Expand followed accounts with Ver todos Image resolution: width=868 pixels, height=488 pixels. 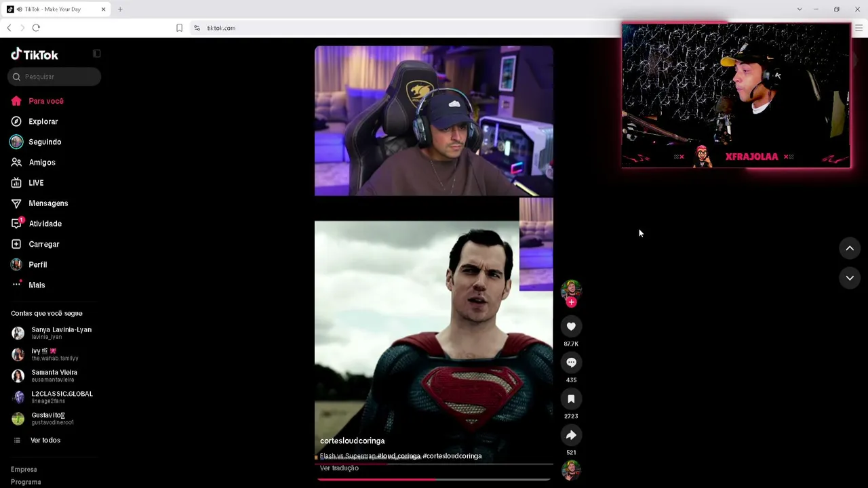pos(45,440)
